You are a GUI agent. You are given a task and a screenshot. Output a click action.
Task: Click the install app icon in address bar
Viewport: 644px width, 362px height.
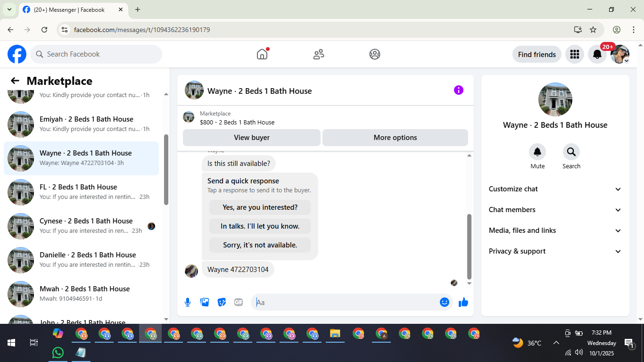click(x=578, y=30)
